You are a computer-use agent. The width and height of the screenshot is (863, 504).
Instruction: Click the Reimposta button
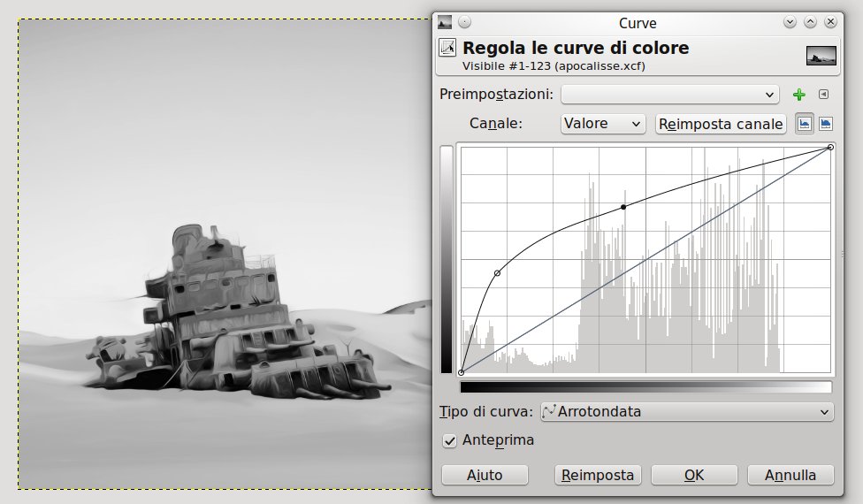(x=598, y=475)
